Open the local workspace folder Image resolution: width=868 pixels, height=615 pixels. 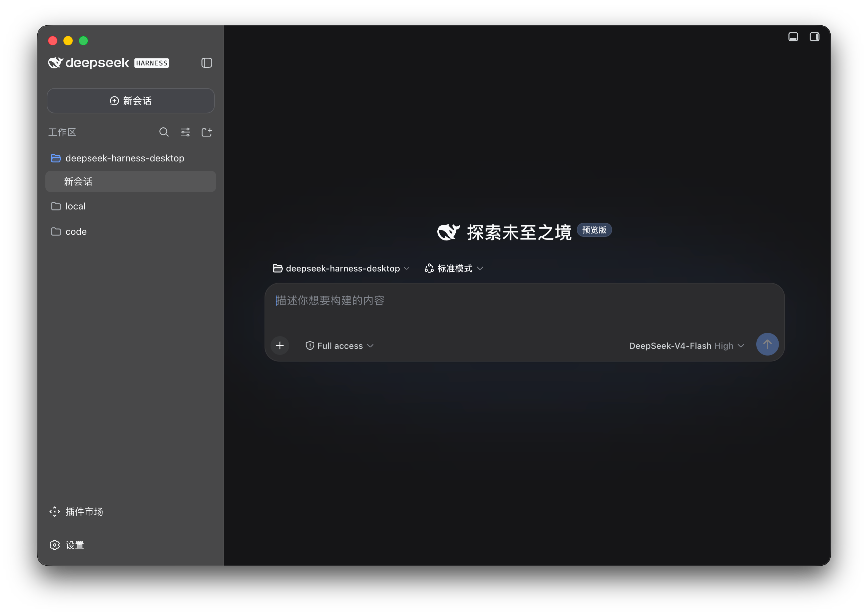[131, 206]
